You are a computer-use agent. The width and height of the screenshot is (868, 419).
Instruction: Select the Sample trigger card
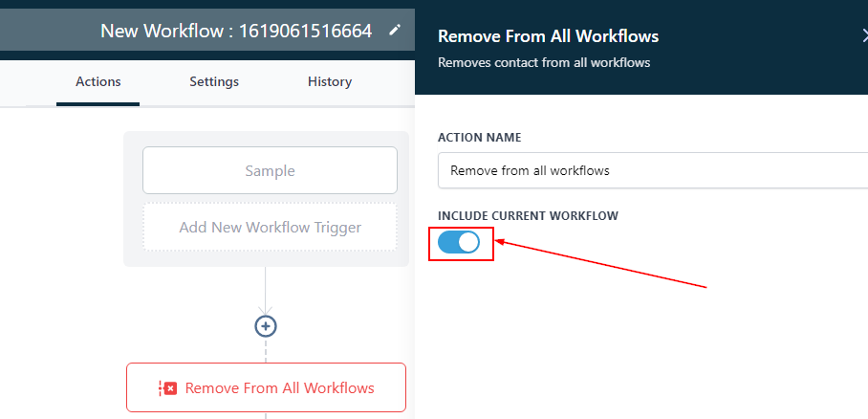point(271,170)
